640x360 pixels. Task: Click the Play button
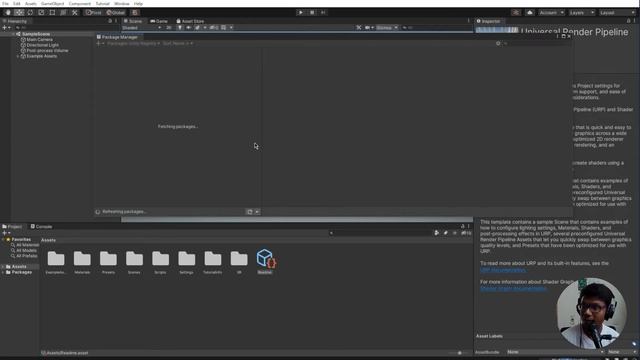[x=300, y=13]
